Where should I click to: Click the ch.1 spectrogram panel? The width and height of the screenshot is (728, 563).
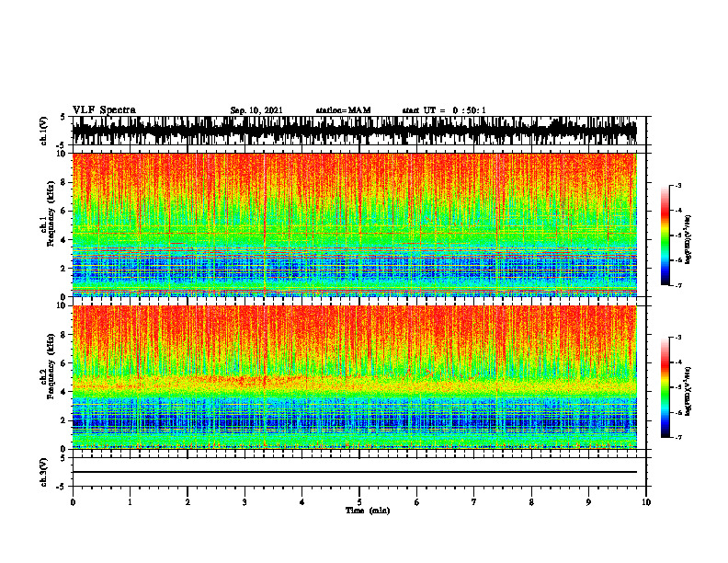coord(354,224)
